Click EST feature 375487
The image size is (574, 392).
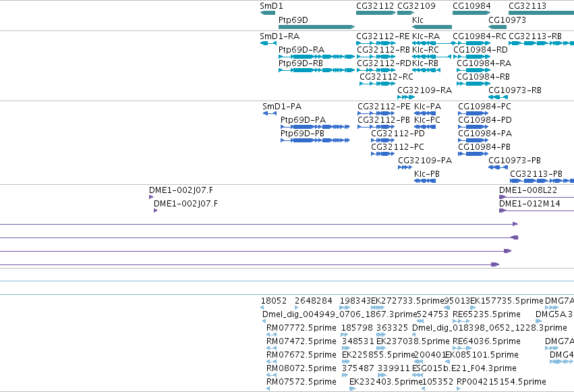point(345,376)
